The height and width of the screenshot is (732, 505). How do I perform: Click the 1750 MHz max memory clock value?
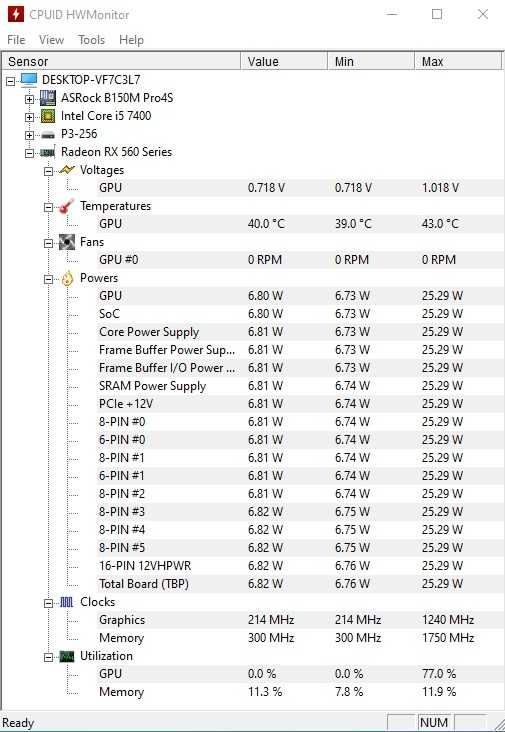pyautogui.click(x=448, y=638)
